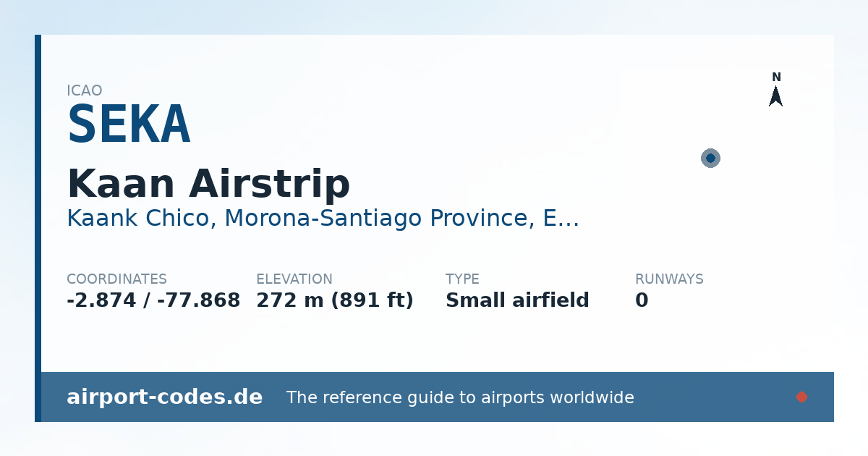Click the TYPE label
The width and height of the screenshot is (868, 456).
(462, 279)
